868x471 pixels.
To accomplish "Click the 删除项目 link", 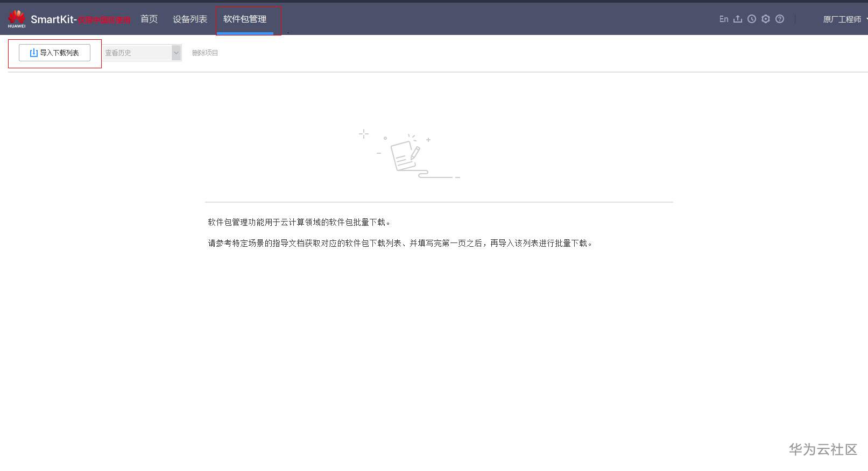I will 205,53.
